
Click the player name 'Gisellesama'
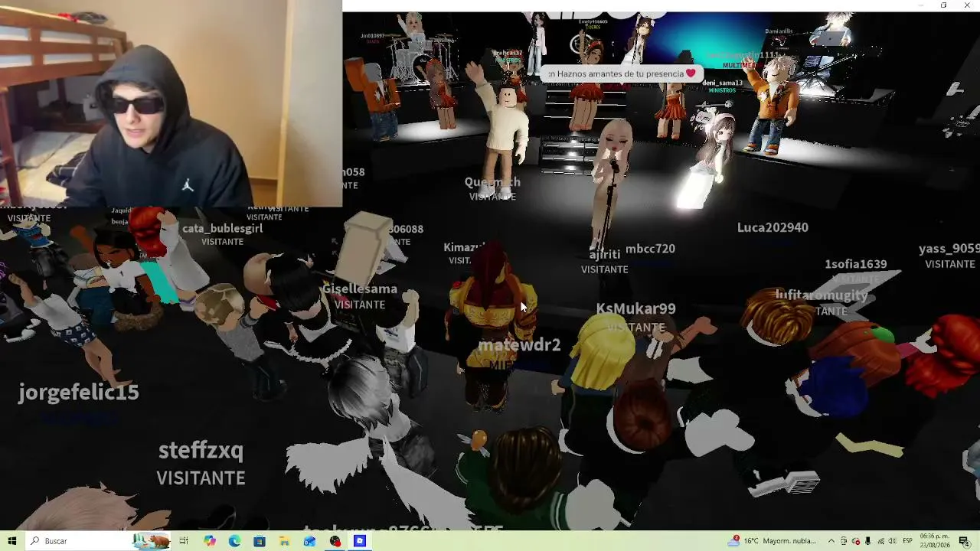click(x=360, y=289)
